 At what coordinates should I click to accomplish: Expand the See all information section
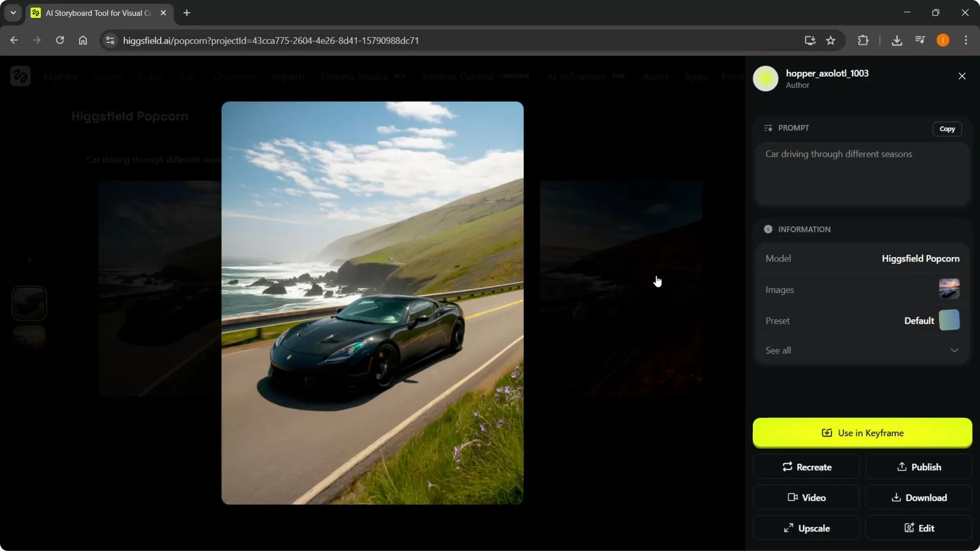click(862, 350)
